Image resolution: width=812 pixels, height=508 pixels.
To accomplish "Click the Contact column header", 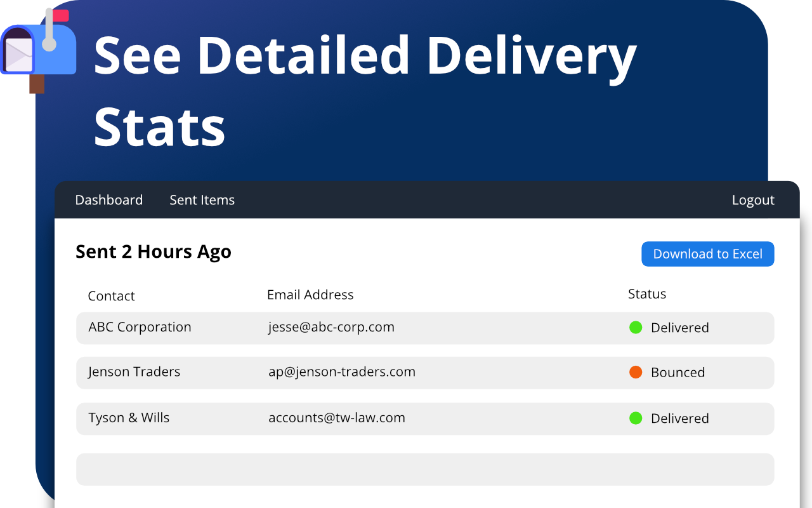I will coord(112,296).
